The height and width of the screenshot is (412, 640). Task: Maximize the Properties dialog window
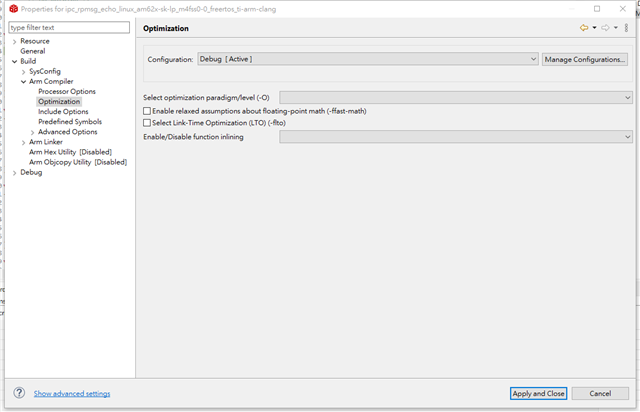point(597,9)
